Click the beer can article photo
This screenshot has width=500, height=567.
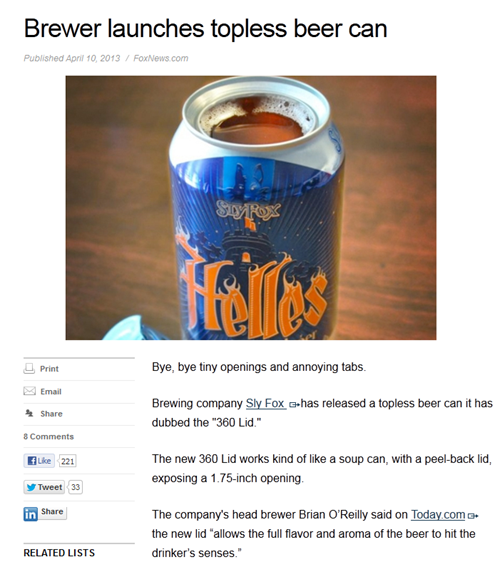click(251, 208)
